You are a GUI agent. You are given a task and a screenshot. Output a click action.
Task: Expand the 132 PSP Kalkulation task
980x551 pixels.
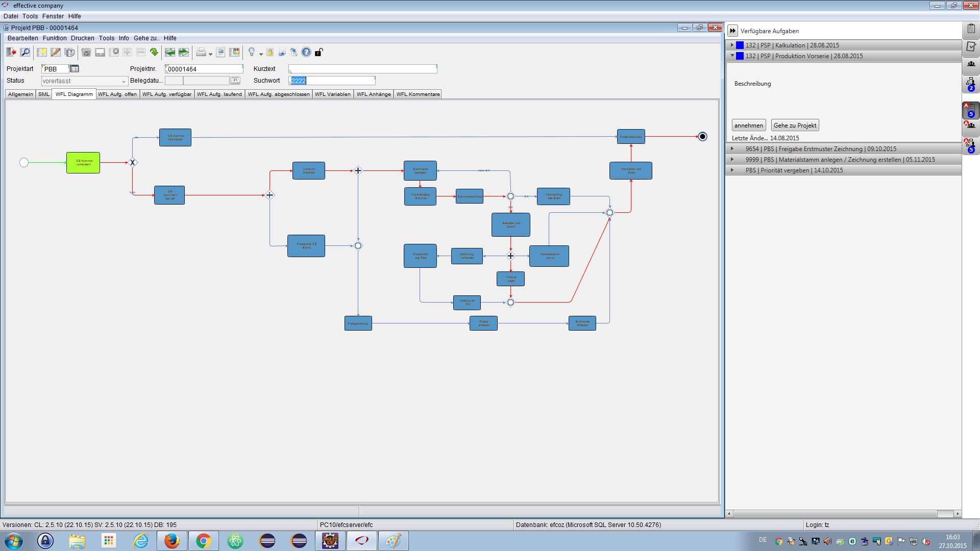732,45
